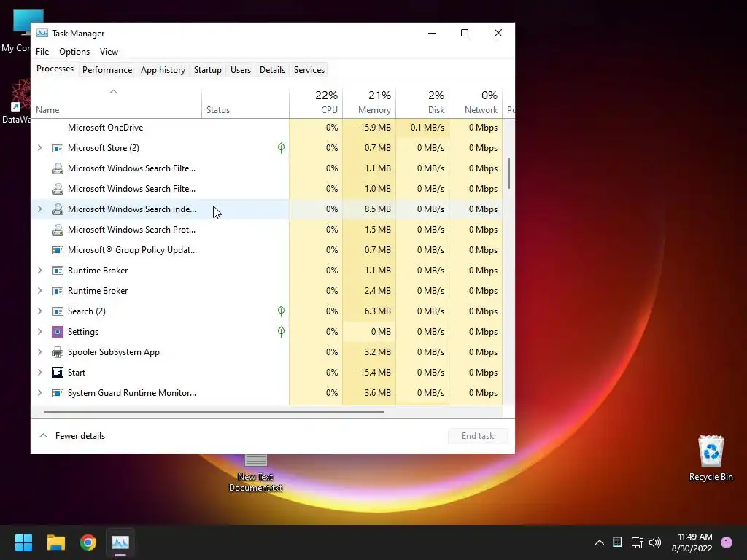Click the eco leaf icon for Search

point(281,311)
